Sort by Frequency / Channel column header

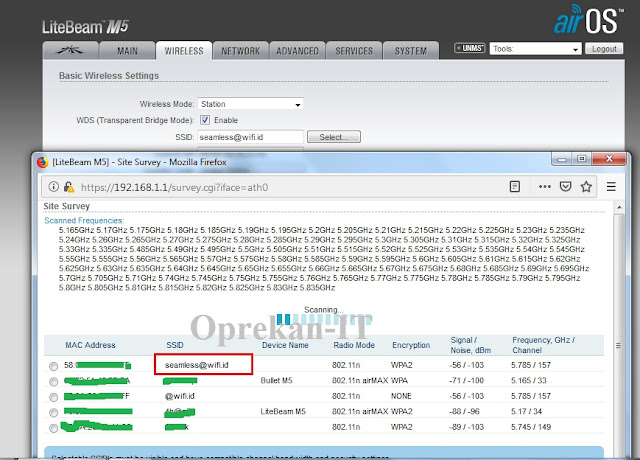point(543,345)
